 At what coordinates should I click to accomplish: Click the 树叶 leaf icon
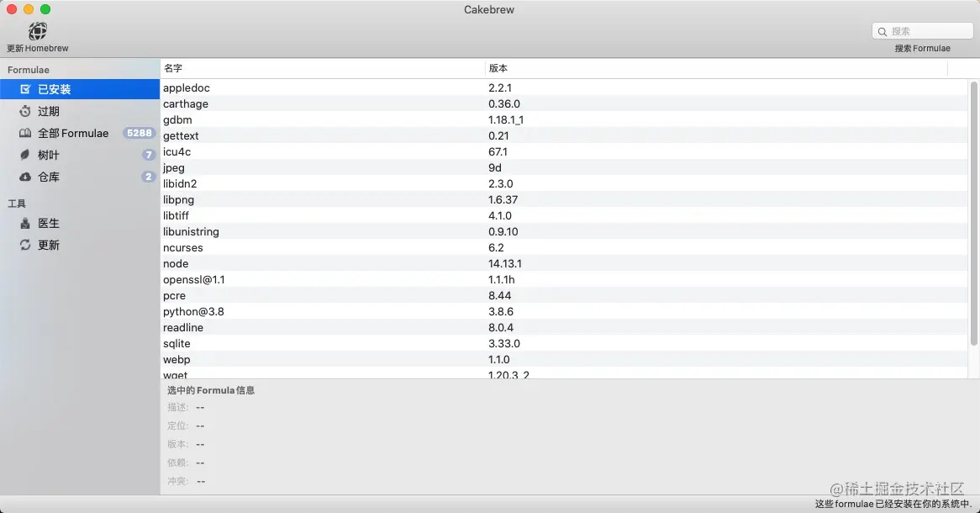pos(25,155)
